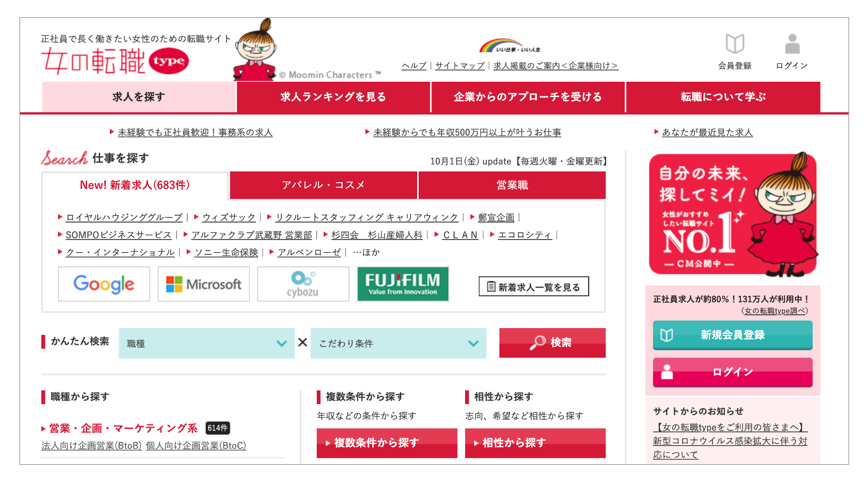Select the 企業からのアプローチを受ける tab
The height and width of the screenshot is (480, 868).
(x=528, y=97)
